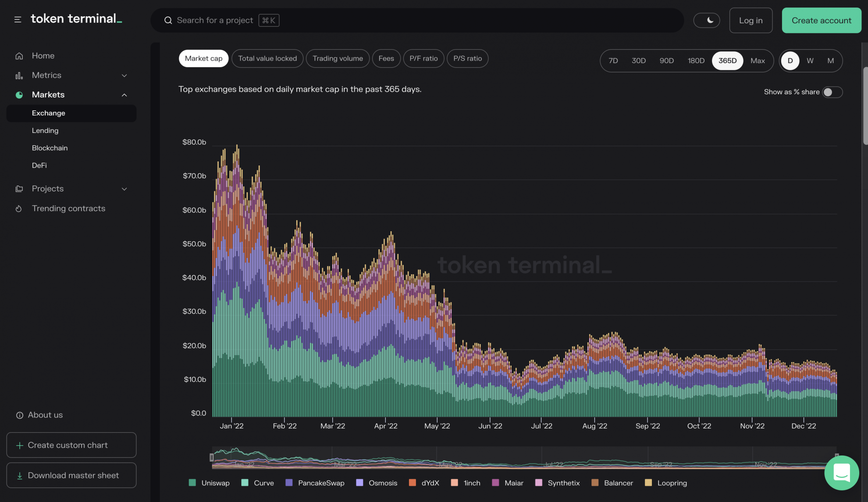The width and height of the screenshot is (868, 502).
Task: Expand the Projects menu chevron
Action: click(125, 189)
